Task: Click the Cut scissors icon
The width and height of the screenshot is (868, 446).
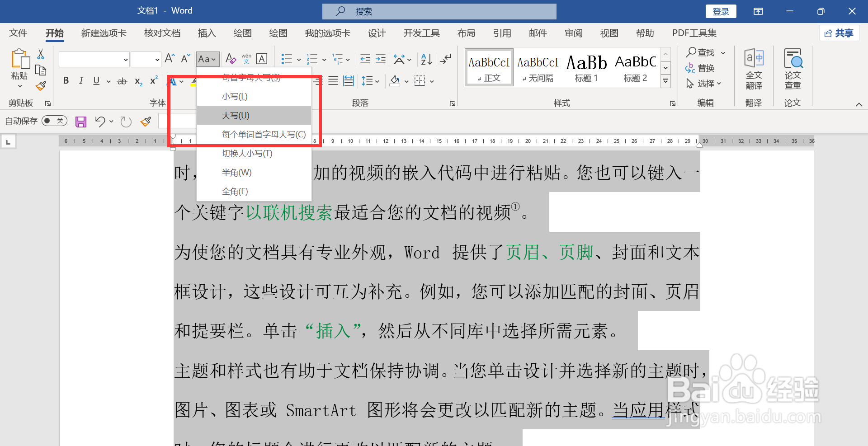Action: click(41, 54)
